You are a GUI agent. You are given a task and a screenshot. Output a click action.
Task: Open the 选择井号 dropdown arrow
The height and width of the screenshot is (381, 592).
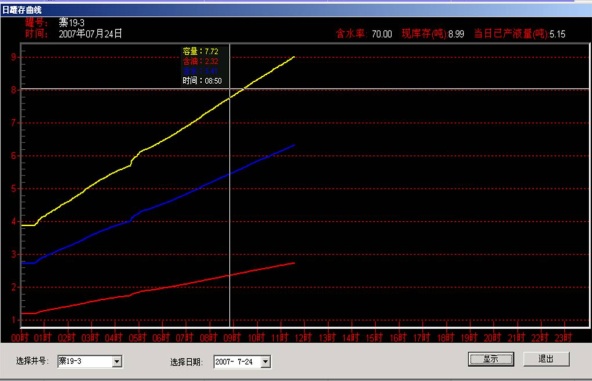pyautogui.click(x=117, y=361)
